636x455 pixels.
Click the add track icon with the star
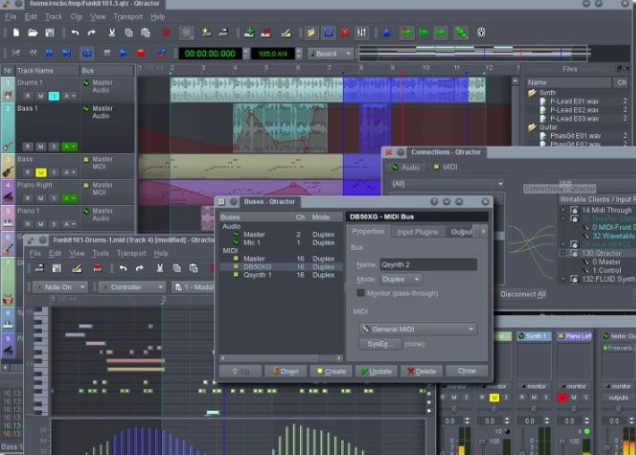[x=206, y=32]
